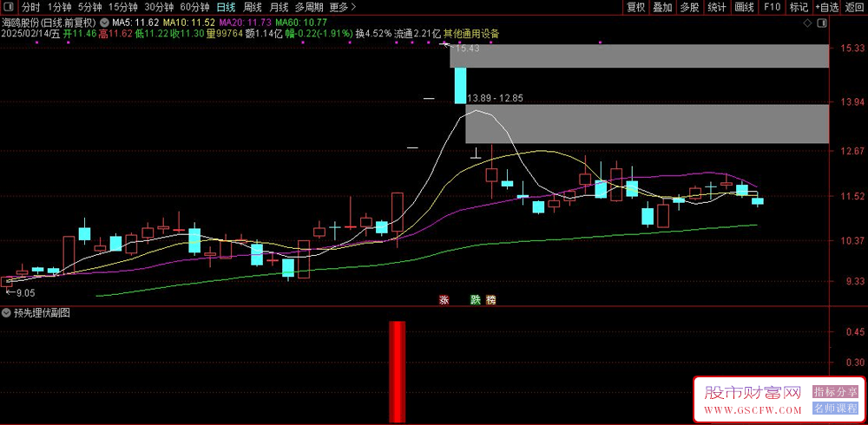Click the green 跌 marker below chart
The image size is (868, 425).
click(475, 300)
